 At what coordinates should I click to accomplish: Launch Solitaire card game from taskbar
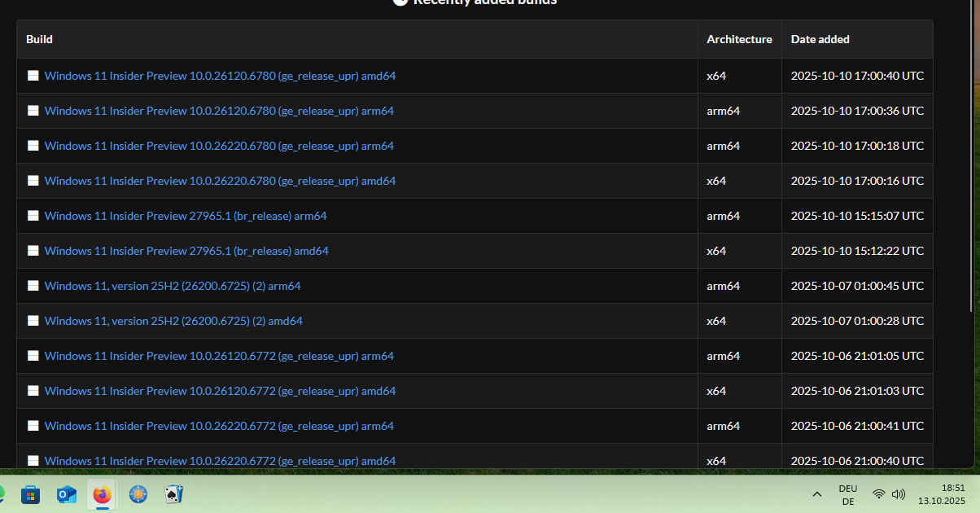tap(173, 494)
